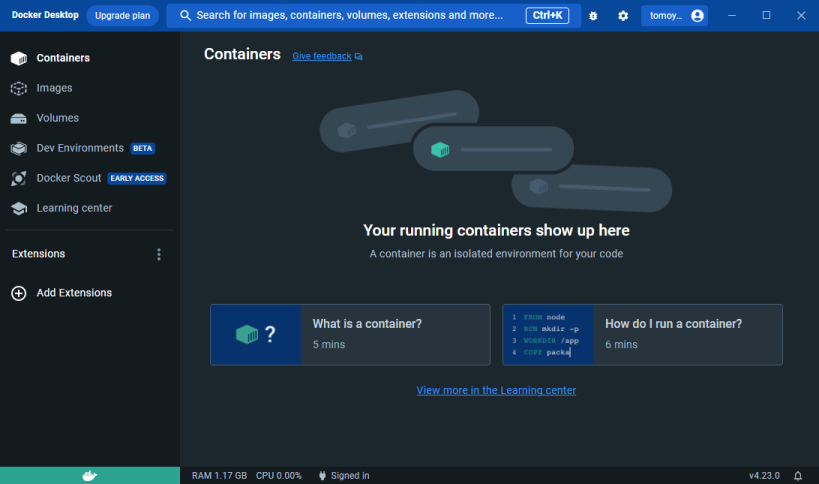Click the Dev Environments icon
This screenshot has height=484, width=819.
pos(19,148)
